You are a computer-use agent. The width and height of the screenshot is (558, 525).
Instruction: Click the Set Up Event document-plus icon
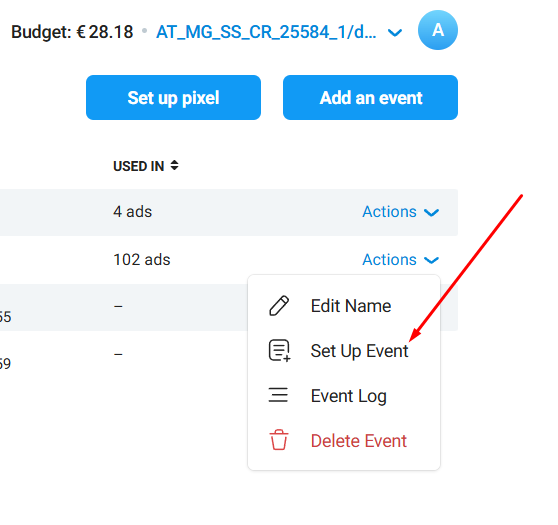click(279, 351)
